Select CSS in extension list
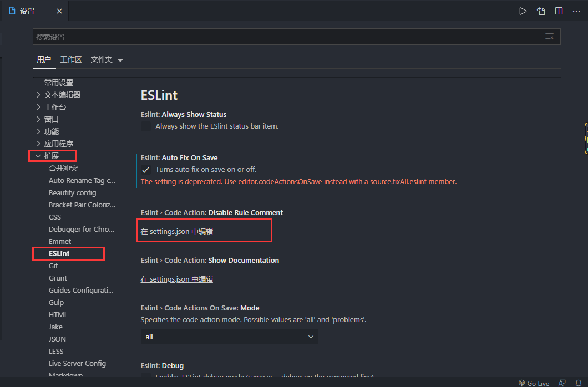 [x=55, y=217]
